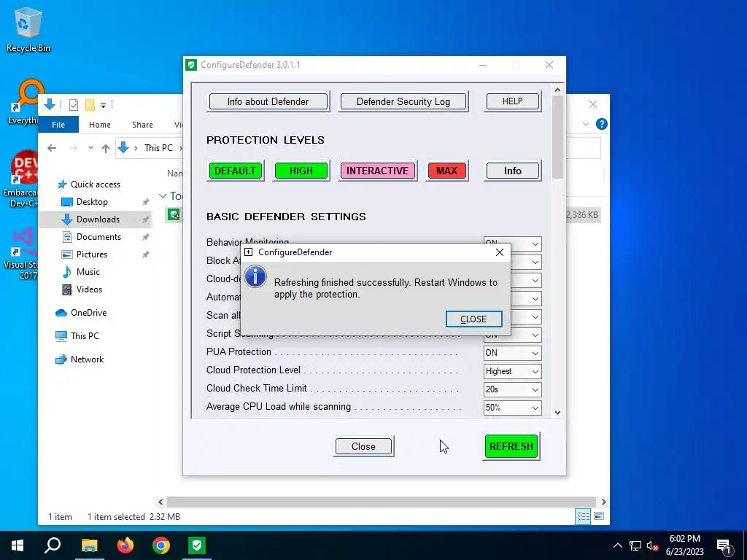Apply the HIGH protection level
The height and width of the screenshot is (560, 747).
[x=301, y=171]
